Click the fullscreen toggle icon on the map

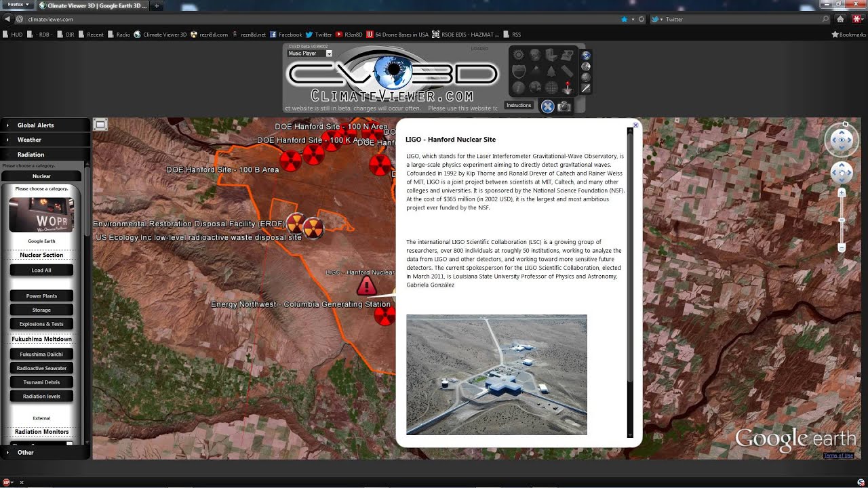click(100, 124)
